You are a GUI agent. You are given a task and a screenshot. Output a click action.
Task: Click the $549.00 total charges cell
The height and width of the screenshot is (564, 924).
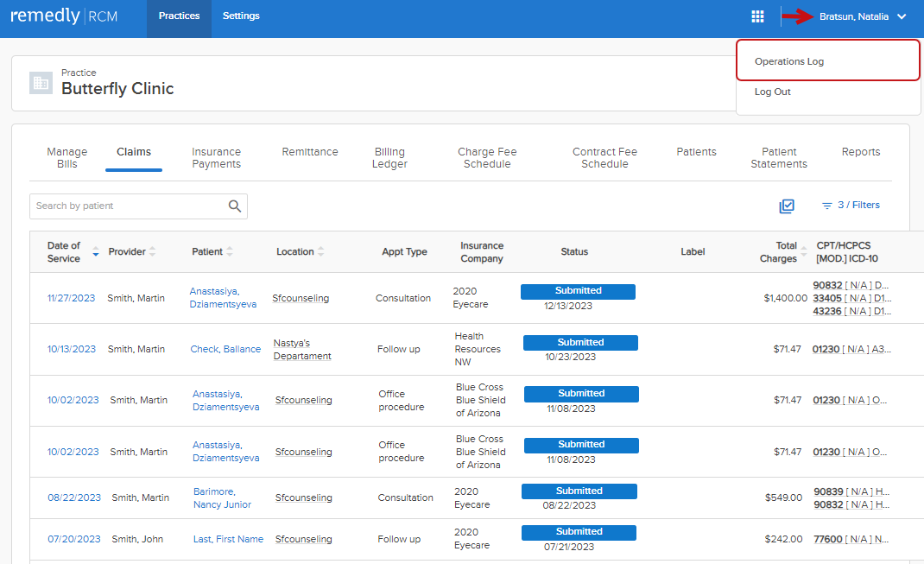click(783, 498)
